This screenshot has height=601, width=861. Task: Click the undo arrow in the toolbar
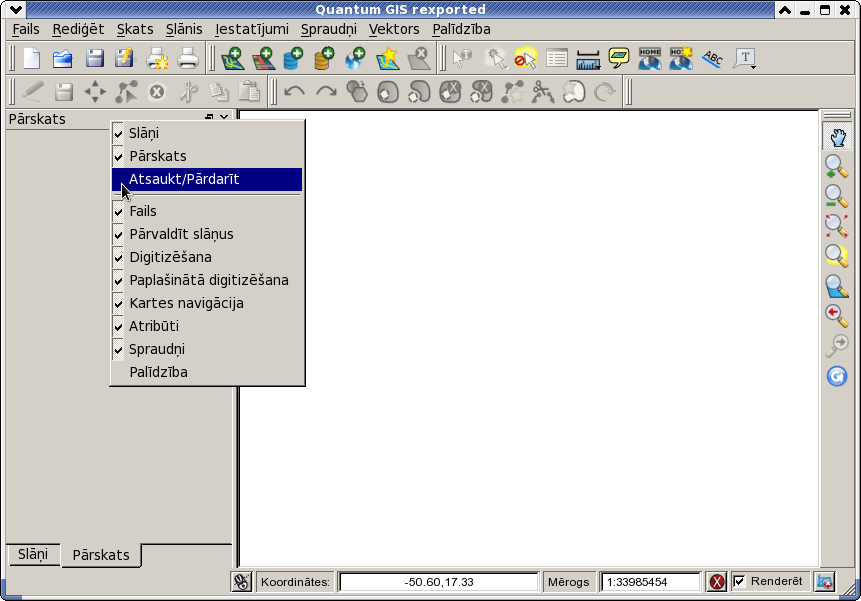pyautogui.click(x=295, y=92)
